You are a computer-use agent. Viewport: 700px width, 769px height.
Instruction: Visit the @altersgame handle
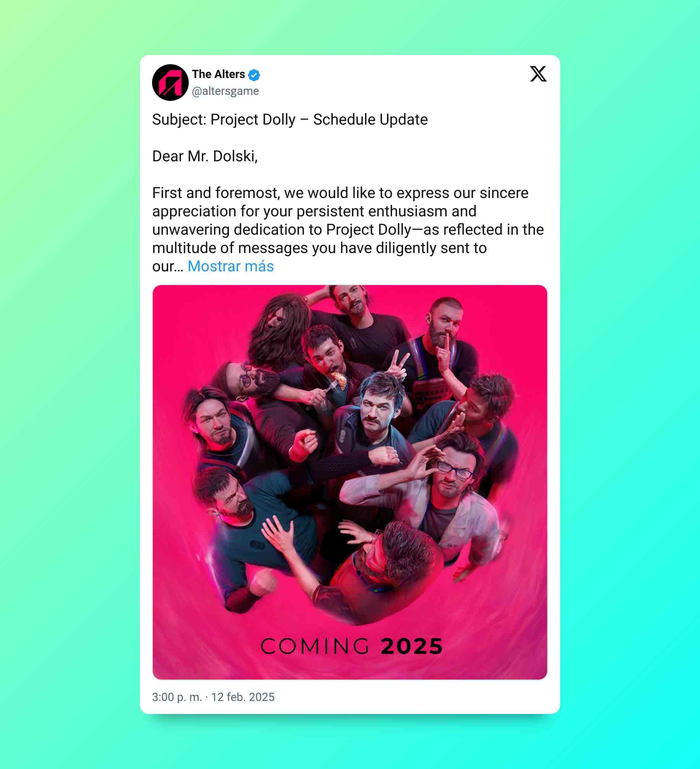pyautogui.click(x=225, y=91)
